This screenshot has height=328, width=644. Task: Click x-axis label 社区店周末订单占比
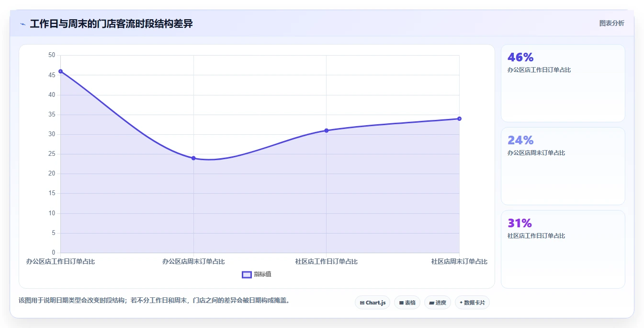pos(459,261)
